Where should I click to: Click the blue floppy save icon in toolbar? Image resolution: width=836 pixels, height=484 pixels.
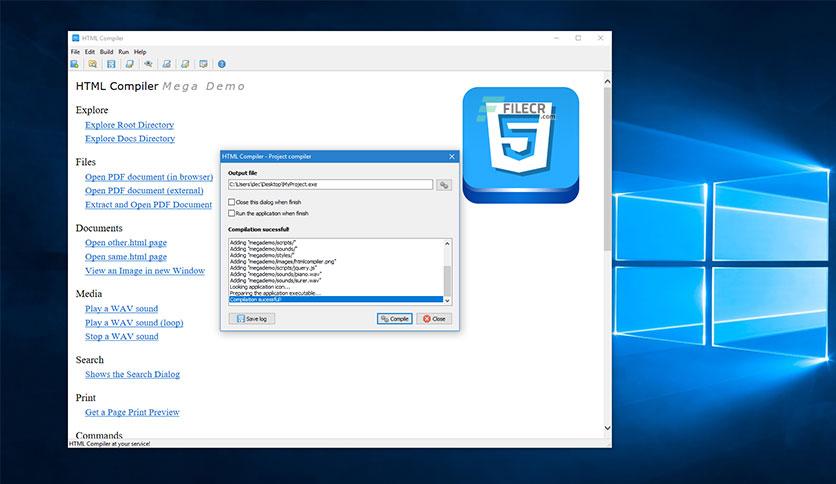(111, 64)
